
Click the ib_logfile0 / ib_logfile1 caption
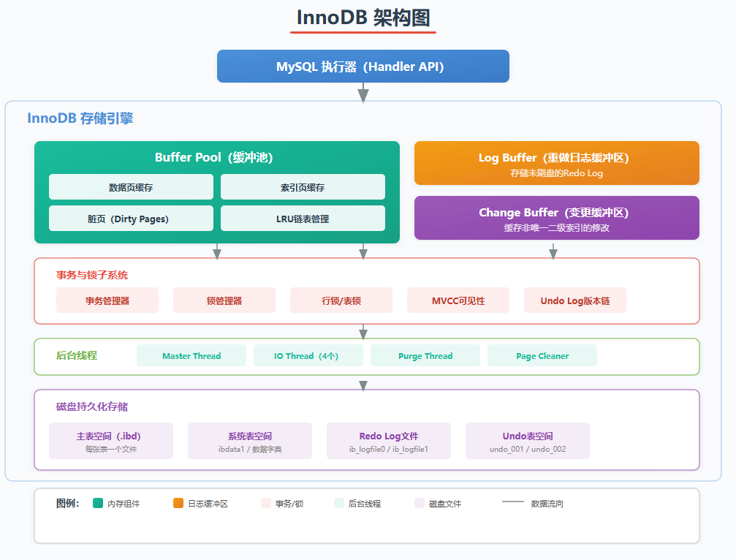point(389,449)
